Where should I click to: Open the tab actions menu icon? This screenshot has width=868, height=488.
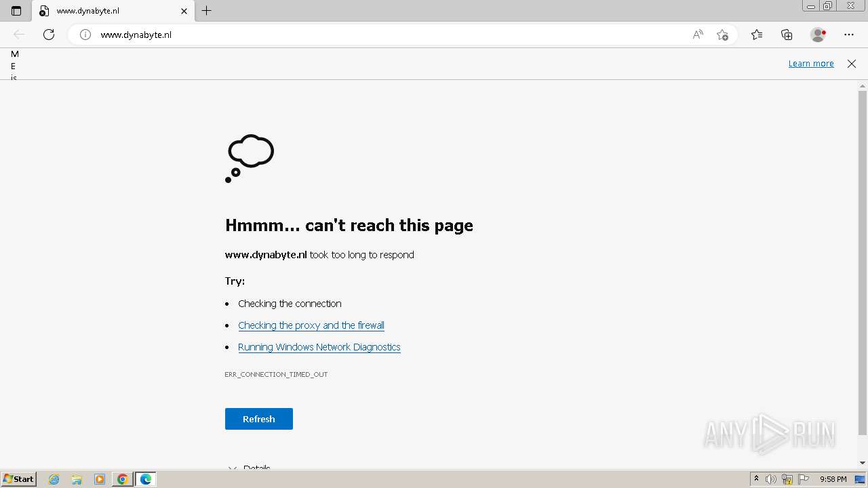[x=16, y=11]
